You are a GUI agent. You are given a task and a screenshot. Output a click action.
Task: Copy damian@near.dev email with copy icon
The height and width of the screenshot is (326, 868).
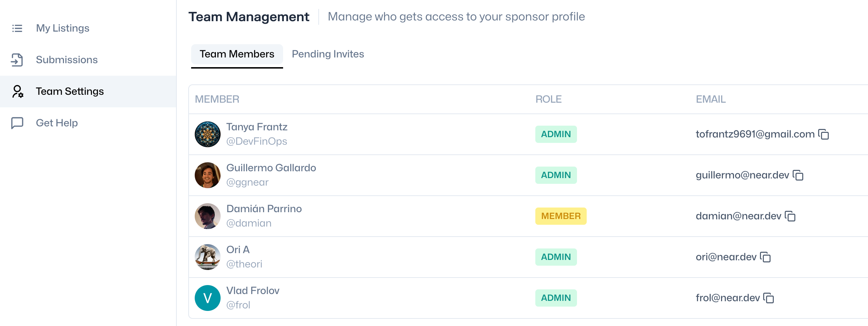pos(790,216)
